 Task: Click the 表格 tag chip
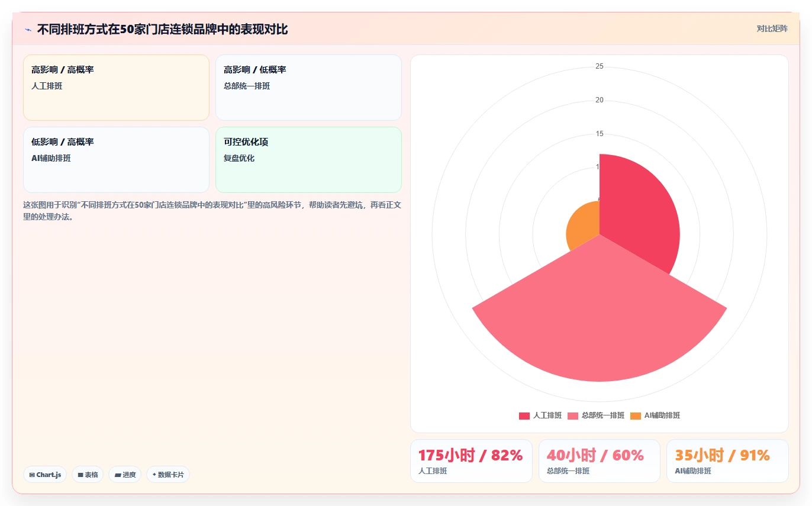(x=88, y=475)
